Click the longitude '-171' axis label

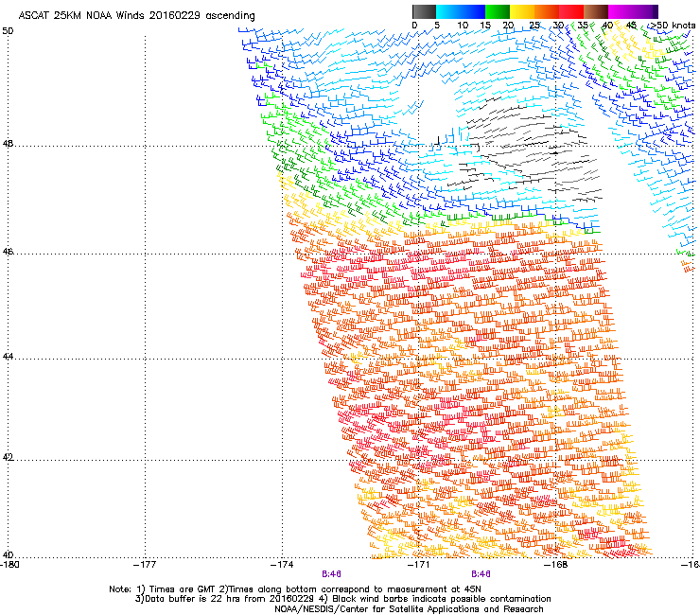pos(419,565)
